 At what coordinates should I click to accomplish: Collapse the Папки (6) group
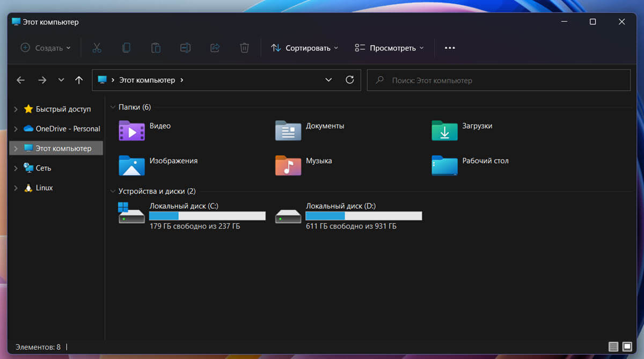click(113, 107)
